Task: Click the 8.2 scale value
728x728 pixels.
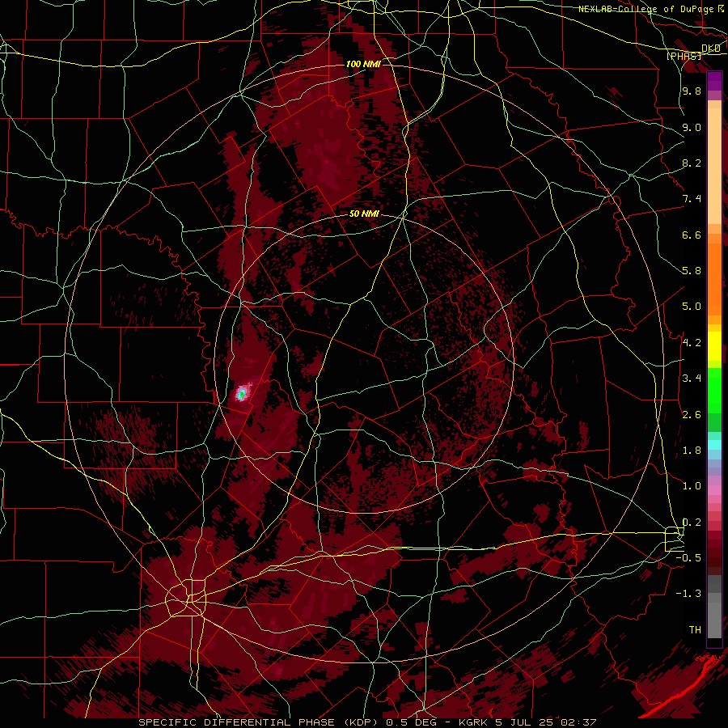Action: 692,163
